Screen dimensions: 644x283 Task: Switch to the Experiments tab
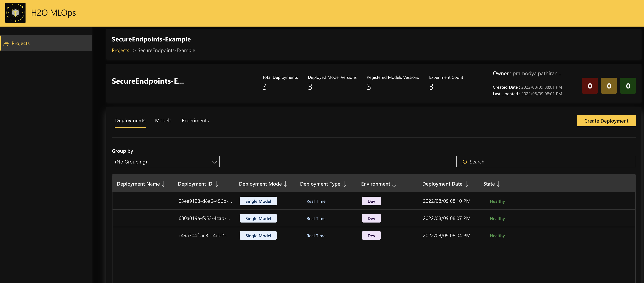click(195, 121)
